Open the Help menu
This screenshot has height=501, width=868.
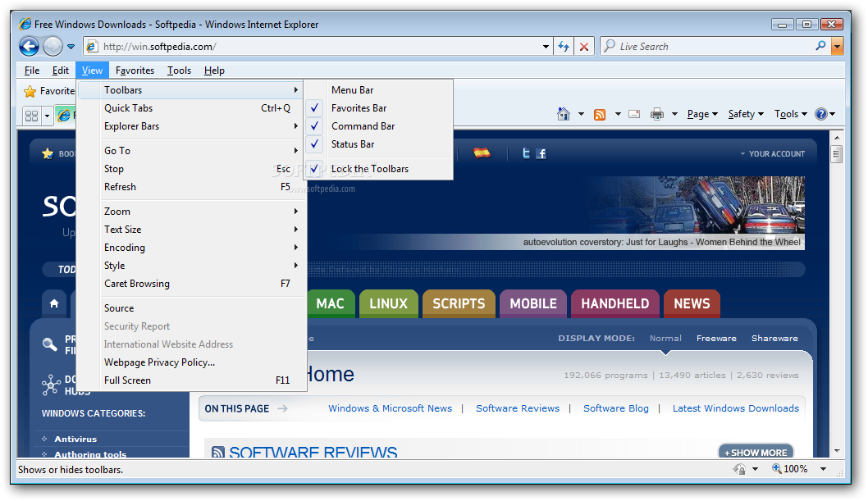[214, 71]
